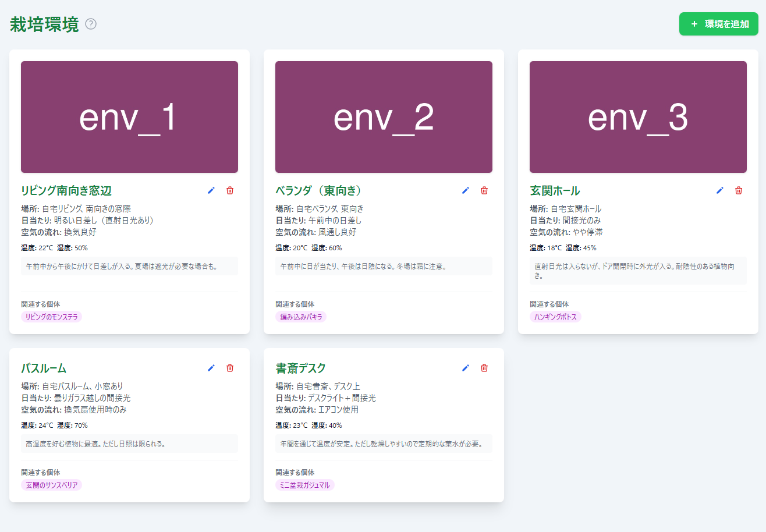Open the 編み込みパキラ plant tag
This screenshot has height=532, width=766.
click(x=301, y=317)
